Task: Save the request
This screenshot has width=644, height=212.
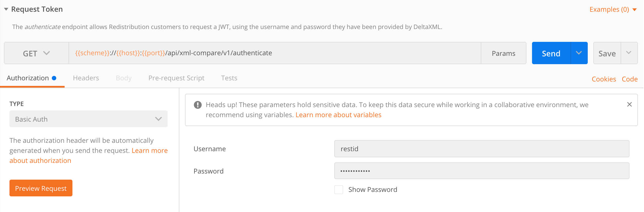Action: (607, 53)
